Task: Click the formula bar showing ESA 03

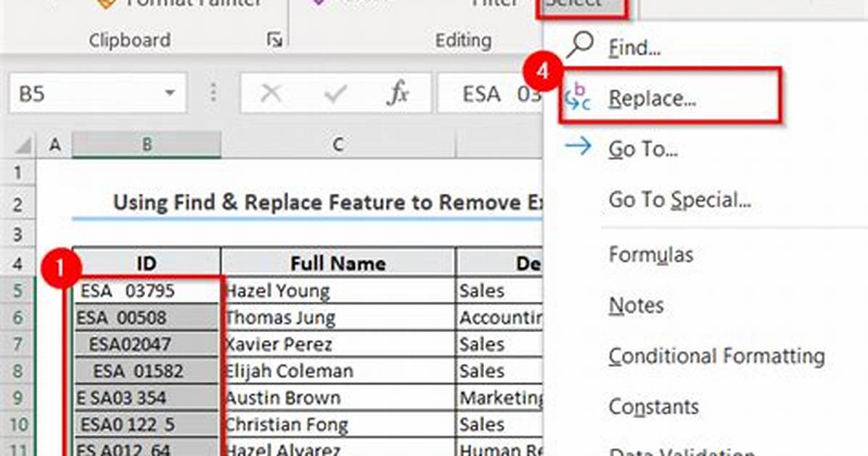Action: (491, 94)
